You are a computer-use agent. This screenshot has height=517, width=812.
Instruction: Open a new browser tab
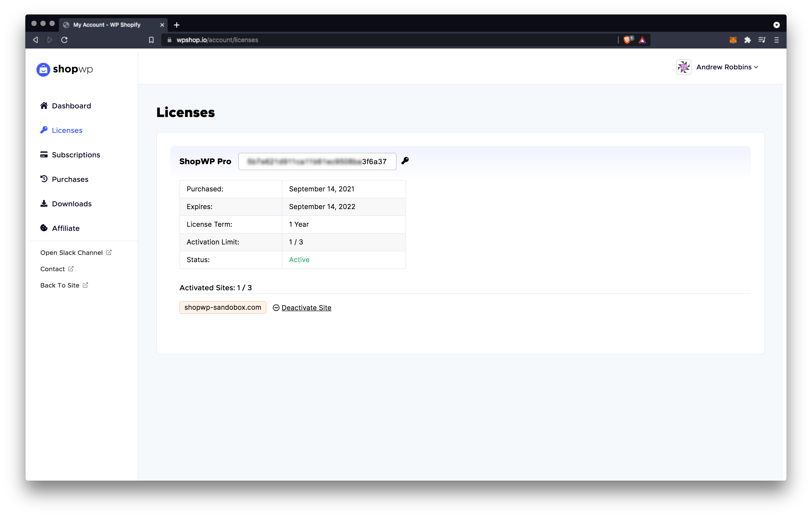[176, 25]
